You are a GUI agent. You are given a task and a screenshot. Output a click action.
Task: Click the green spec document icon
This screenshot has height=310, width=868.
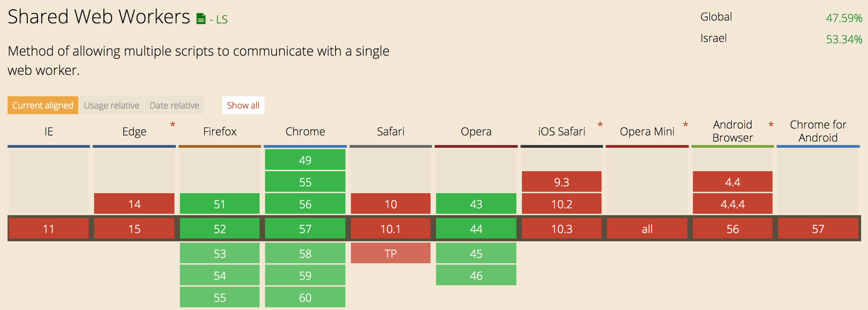click(x=201, y=18)
